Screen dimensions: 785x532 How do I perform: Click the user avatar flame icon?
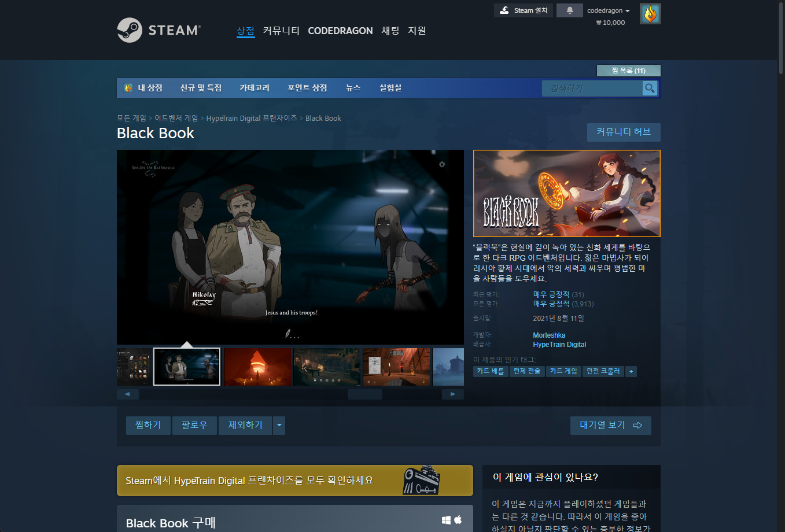(x=650, y=14)
